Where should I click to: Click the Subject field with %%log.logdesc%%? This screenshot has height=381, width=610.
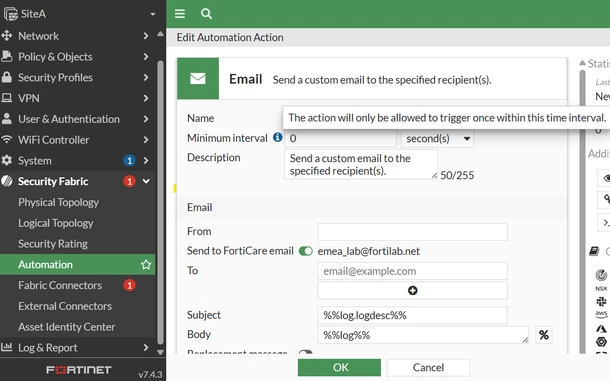[412, 315]
